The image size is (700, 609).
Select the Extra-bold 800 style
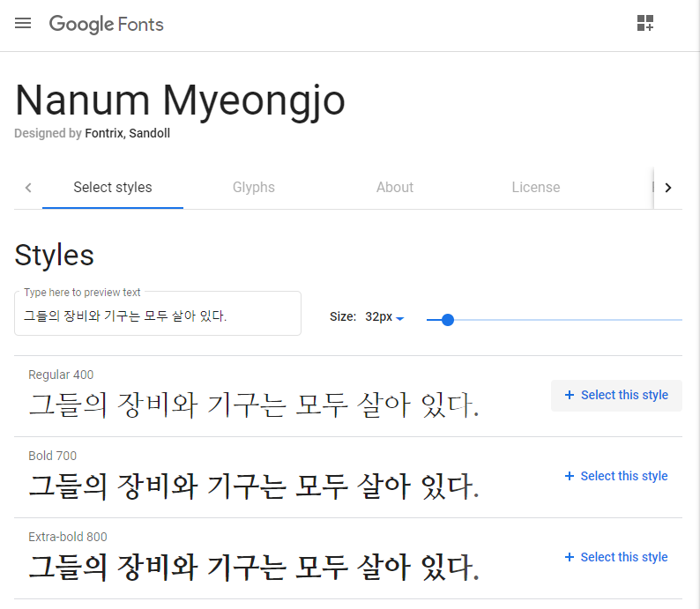pos(616,557)
